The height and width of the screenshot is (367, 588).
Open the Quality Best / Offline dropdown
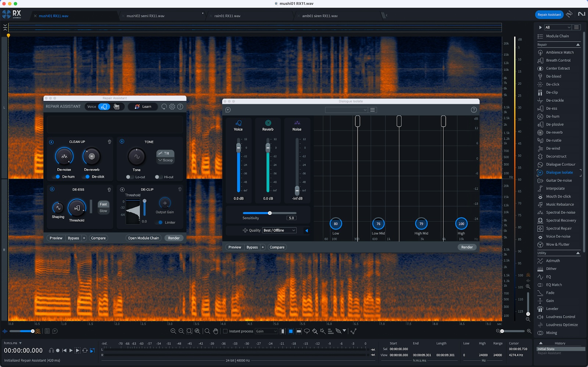pyautogui.click(x=279, y=230)
